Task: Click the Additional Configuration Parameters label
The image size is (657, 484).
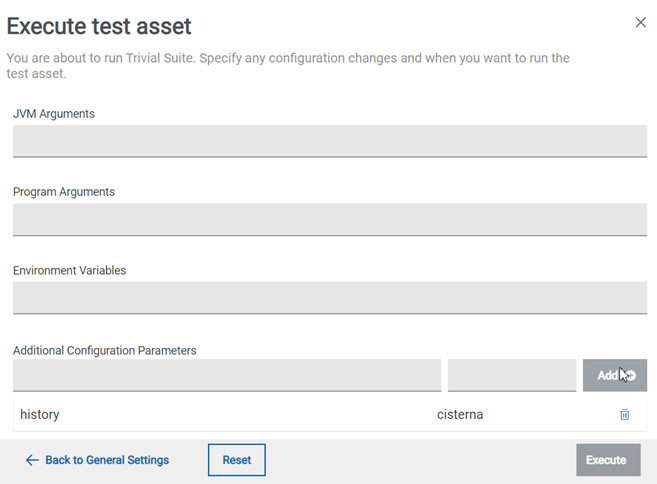Action: (x=105, y=350)
